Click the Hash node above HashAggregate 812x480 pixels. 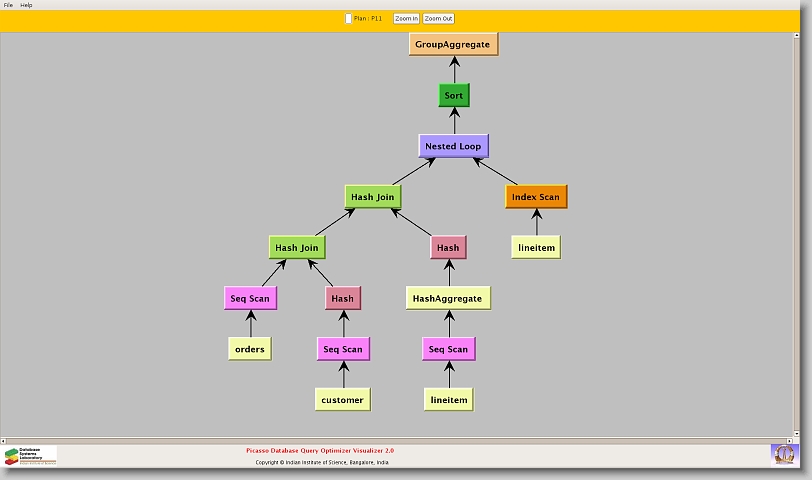coord(448,247)
